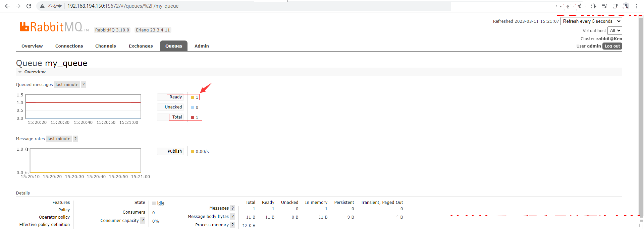644x229 pixels.
Task: Open help for Message rates chart
Action: tap(75, 139)
